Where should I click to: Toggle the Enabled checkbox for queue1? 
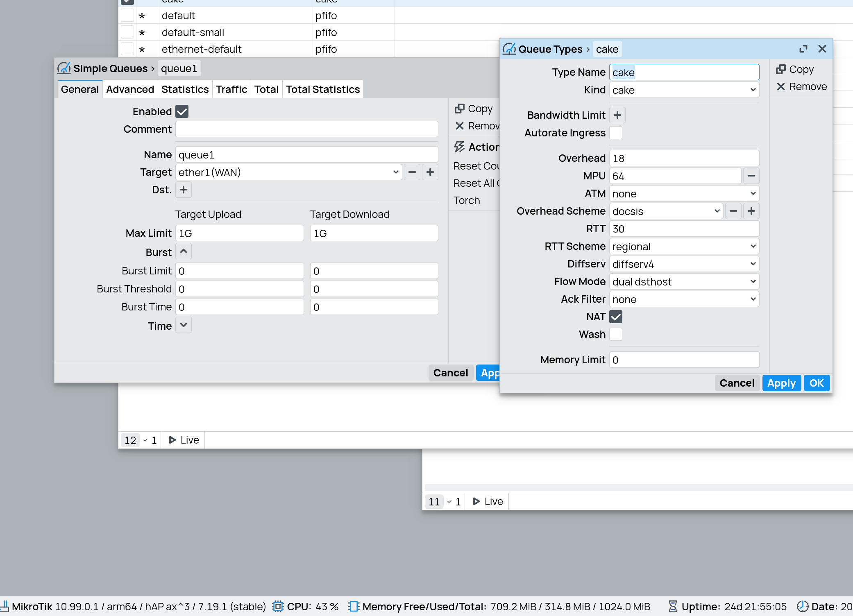182,111
